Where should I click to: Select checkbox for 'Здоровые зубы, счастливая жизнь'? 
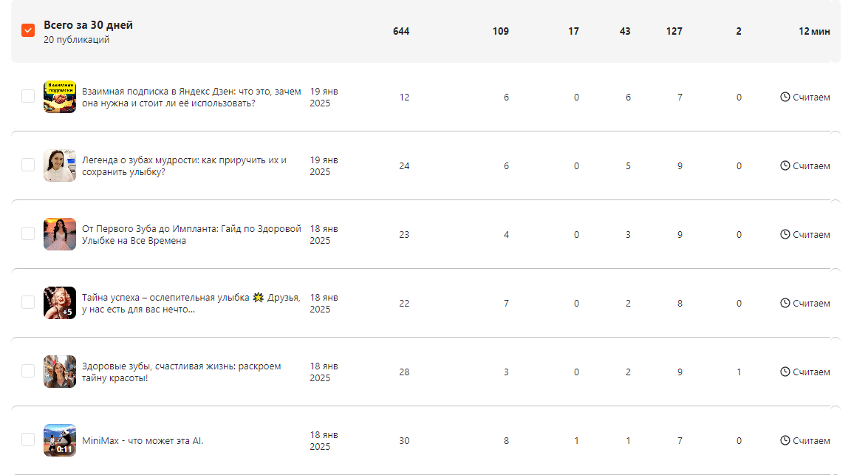(28, 371)
